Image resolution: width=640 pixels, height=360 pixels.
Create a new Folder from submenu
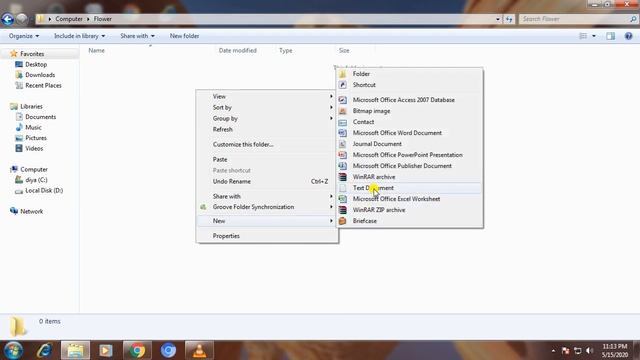409,74
